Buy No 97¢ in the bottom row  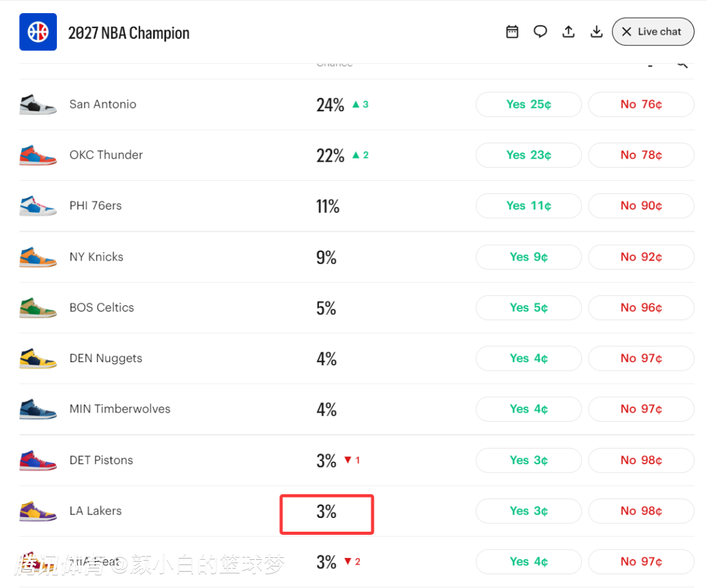point(641,561)
